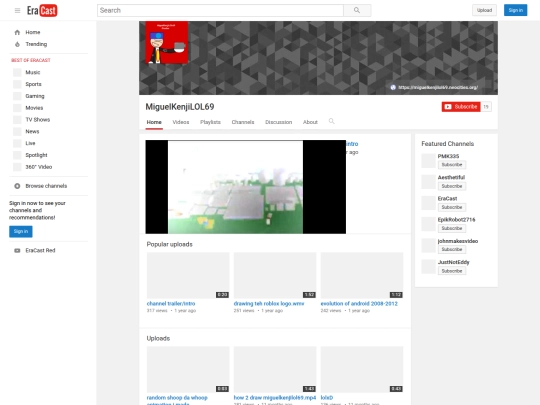Image resolution: width=540 pixels, height=405 pixels.
Task: Click the EraCast Red link
Action: [40, 250]
